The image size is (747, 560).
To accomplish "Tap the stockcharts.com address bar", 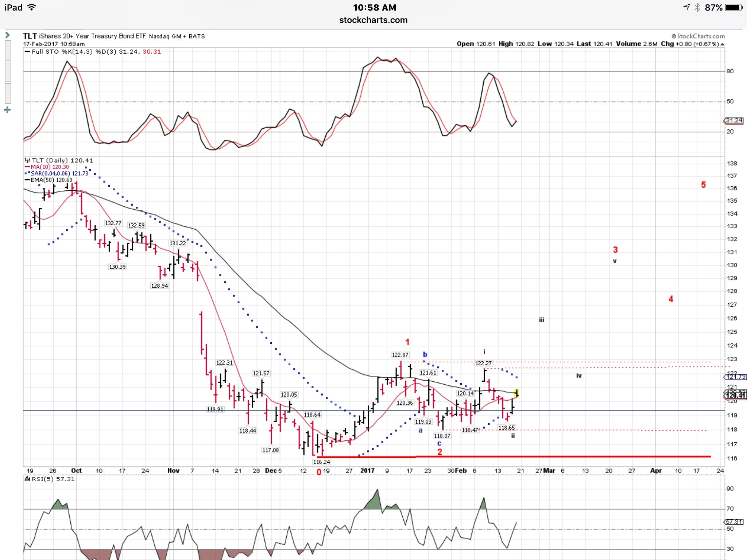I will click(373, 20).
